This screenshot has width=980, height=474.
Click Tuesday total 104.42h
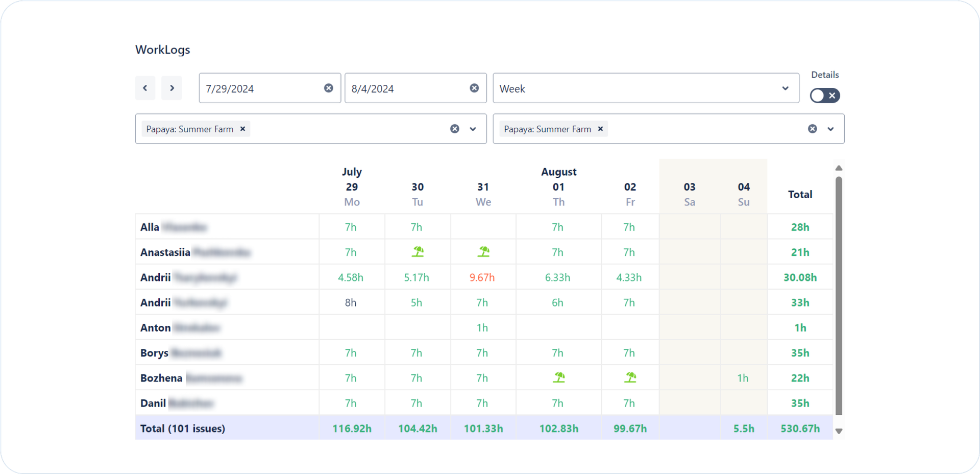(x=418, y=429)
